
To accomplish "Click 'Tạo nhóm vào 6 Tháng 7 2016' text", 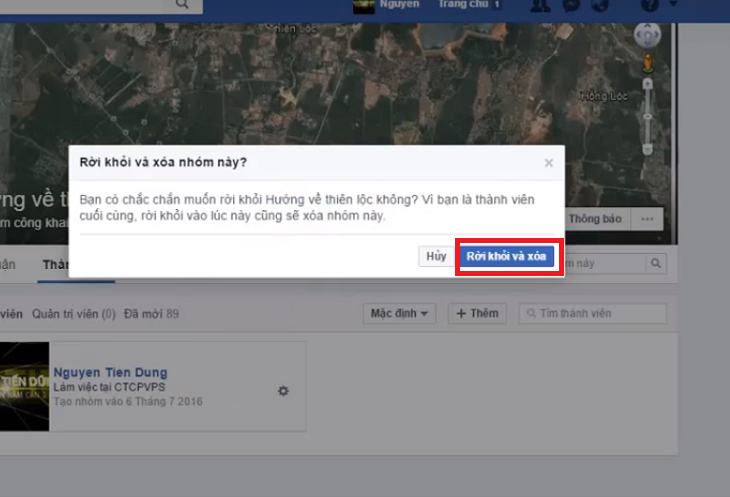I will 128,402.
